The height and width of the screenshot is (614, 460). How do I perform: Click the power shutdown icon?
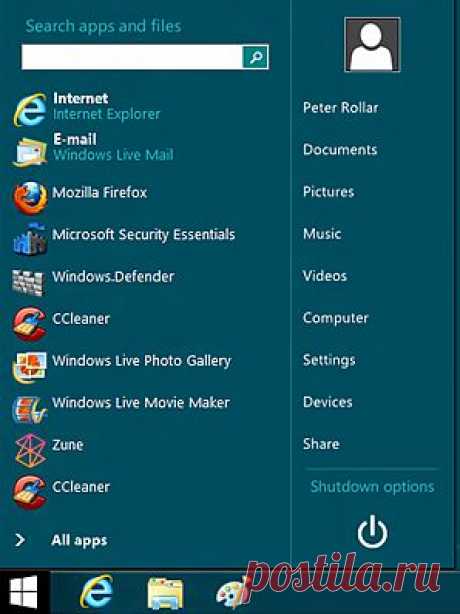click(372, 532)
